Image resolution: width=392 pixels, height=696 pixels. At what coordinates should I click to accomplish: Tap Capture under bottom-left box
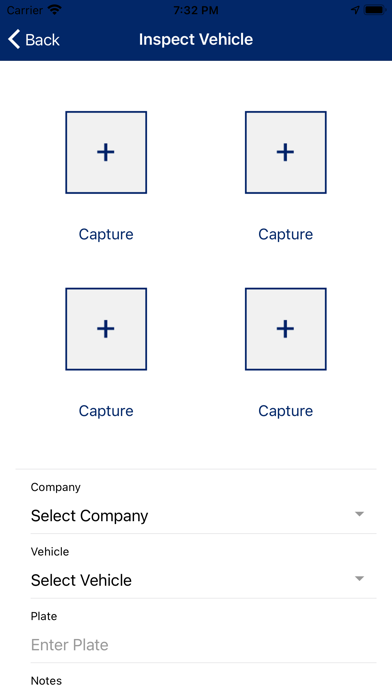click(106, 411)
